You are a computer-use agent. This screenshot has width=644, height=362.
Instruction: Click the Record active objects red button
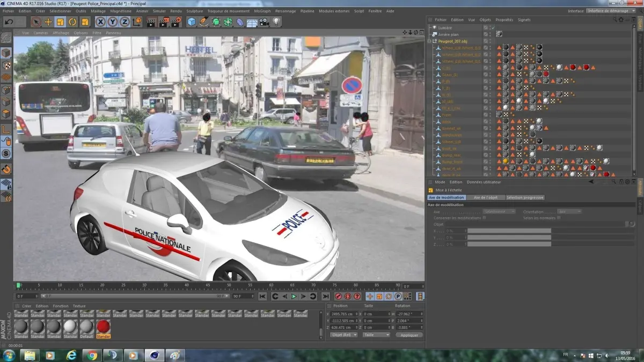pos(339,297)
